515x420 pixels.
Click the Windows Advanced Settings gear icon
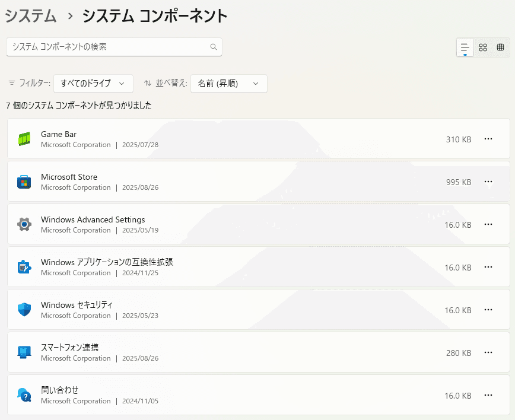click(24, 224)
